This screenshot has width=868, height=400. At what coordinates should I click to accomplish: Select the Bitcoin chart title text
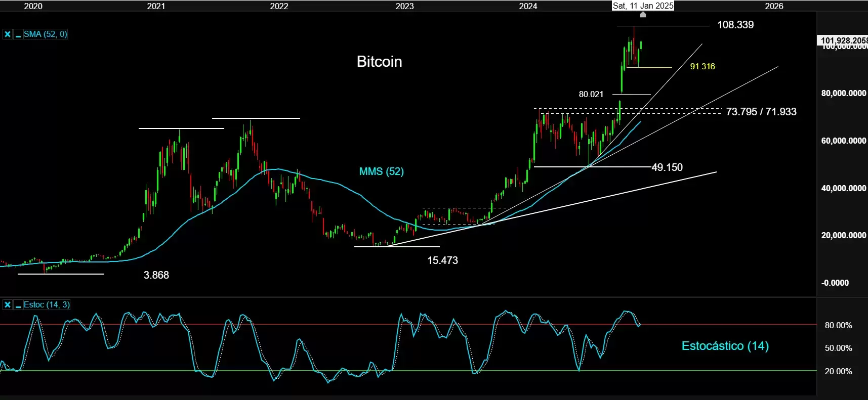tap(379, 62)
